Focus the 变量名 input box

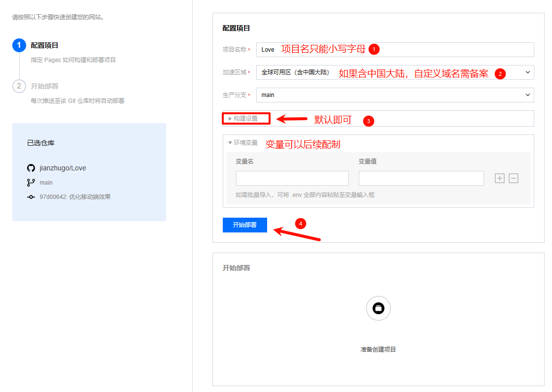292,178
